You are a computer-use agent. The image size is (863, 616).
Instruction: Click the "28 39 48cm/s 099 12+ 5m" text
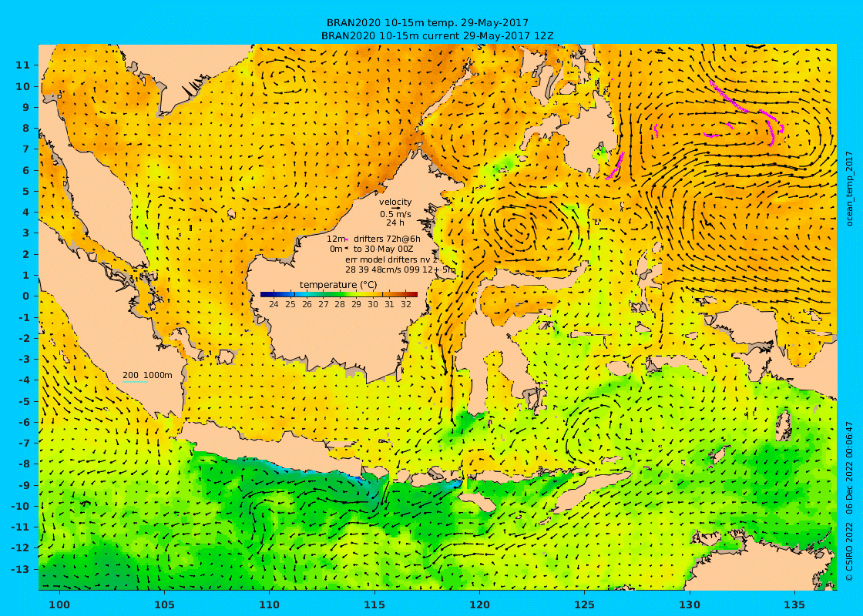[400, 269]
